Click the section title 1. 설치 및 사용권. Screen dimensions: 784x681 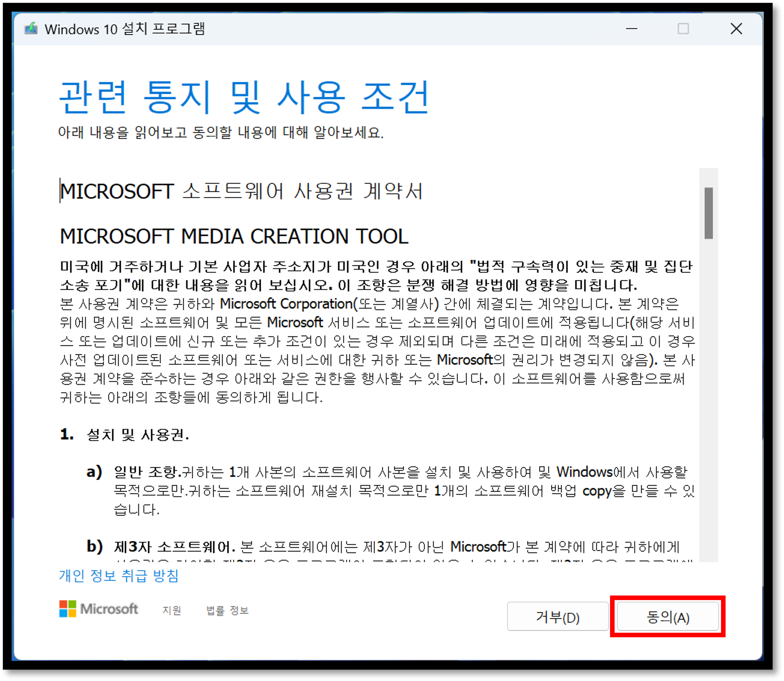coord(125,434)
